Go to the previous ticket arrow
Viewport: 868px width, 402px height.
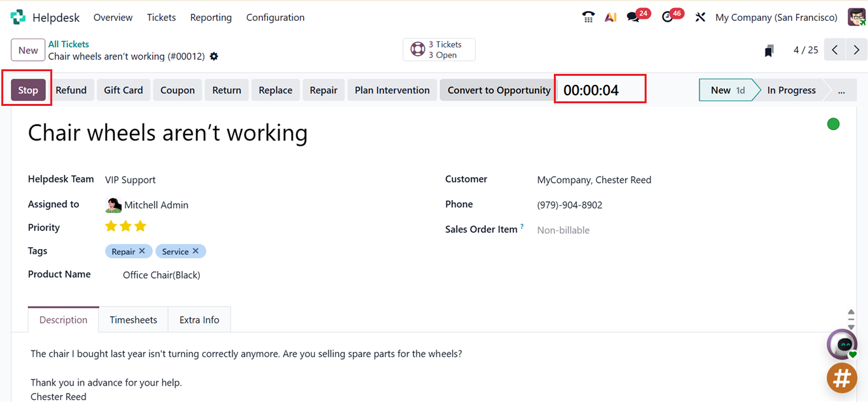(835, 50)
